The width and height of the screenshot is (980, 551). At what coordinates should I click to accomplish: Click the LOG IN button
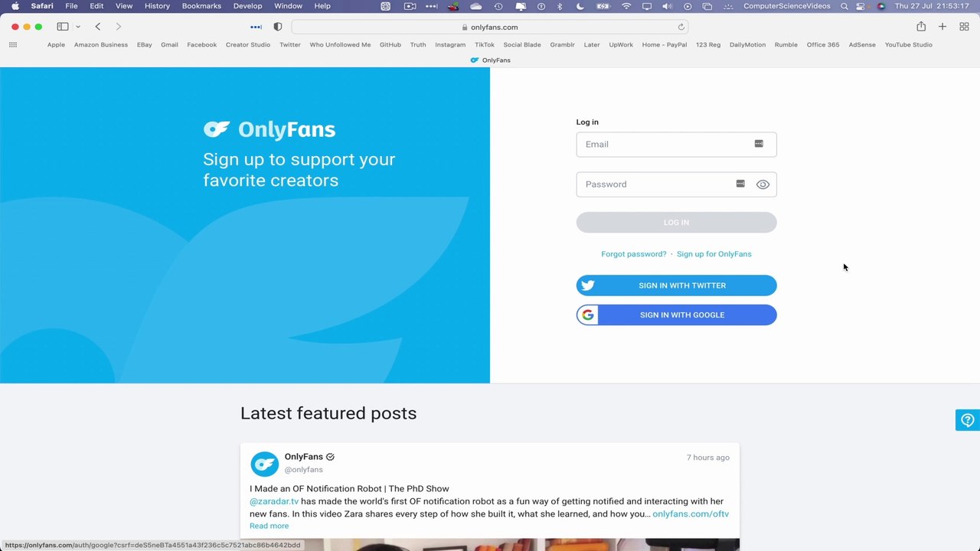coord(676,223)
